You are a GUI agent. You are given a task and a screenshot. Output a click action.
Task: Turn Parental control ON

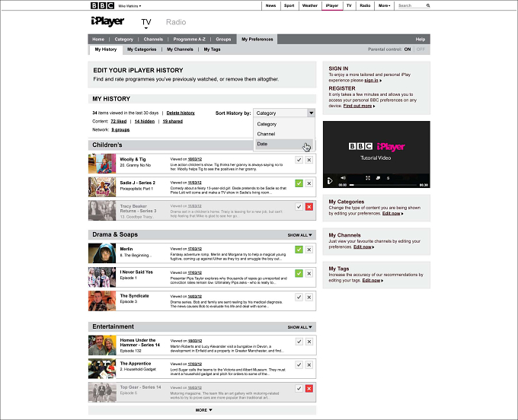pos(408,49)
